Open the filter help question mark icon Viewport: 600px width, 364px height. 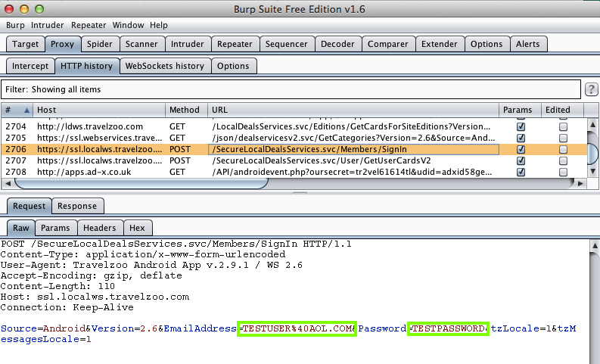coord(591,89)
